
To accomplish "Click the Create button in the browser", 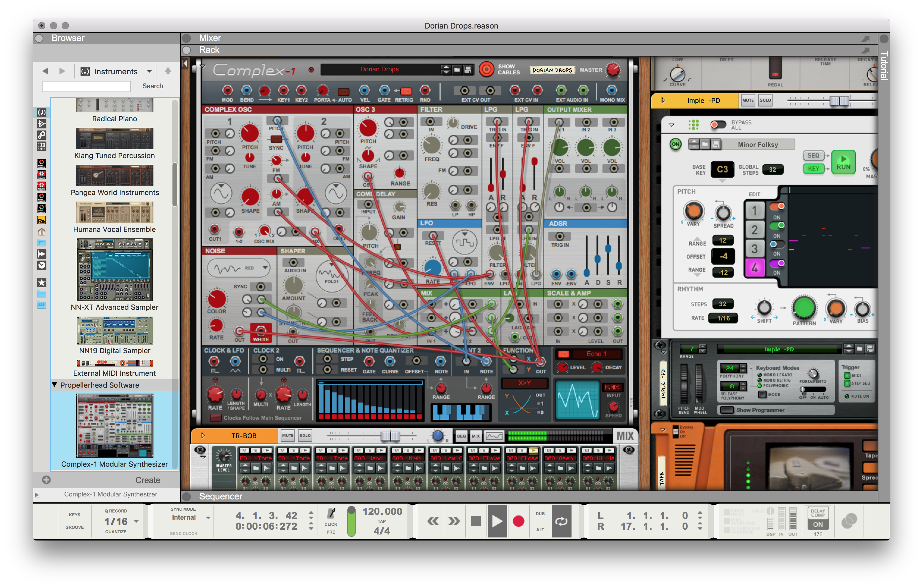I will pyautogui.click(x=147, y=480).
